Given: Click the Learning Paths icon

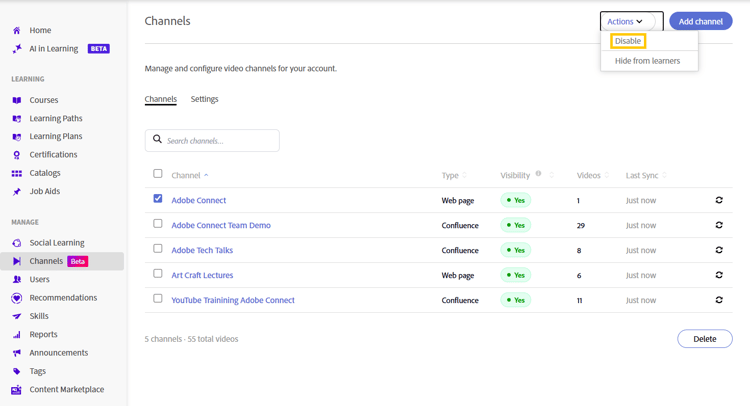Looking at the screenshot, I should click(x=17, y=119).
